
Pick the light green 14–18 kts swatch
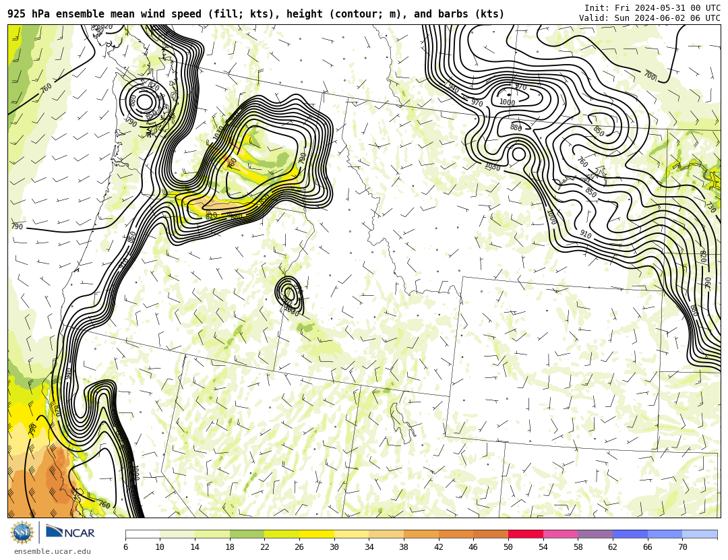pos(212,534)
